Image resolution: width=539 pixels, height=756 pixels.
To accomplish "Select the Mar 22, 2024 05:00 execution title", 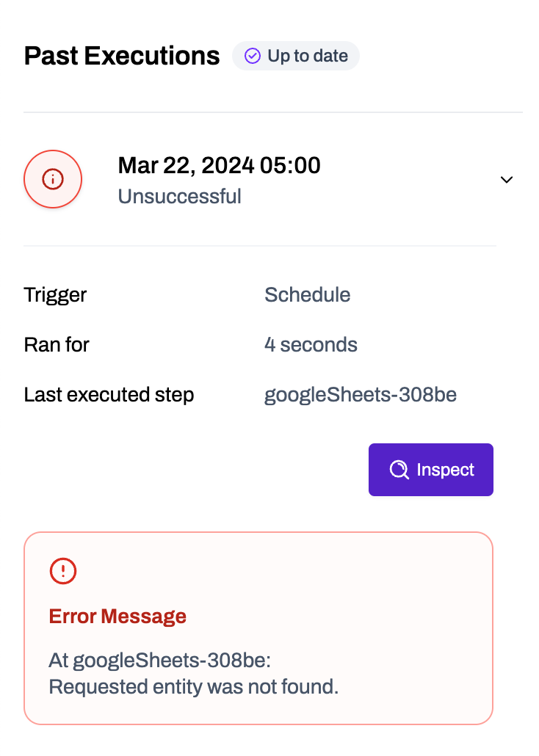I will click(x=219, y=166).
